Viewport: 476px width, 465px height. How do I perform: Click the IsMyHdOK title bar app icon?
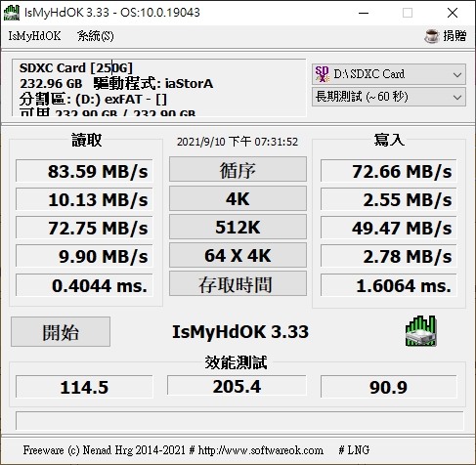click(12, 13)
